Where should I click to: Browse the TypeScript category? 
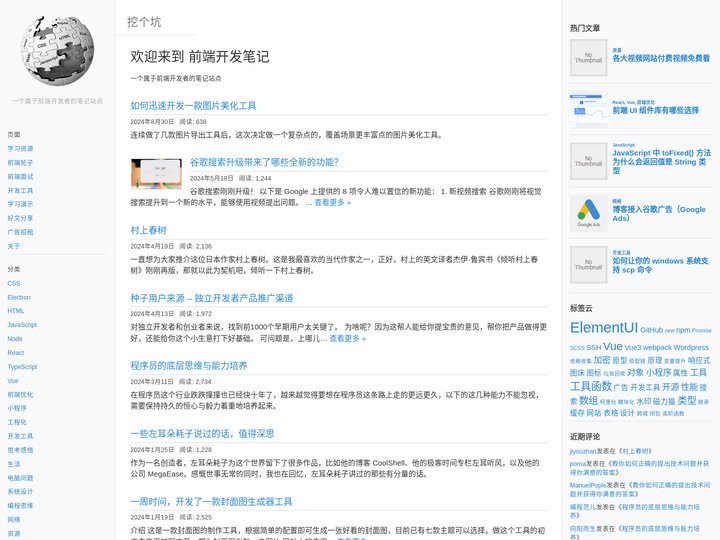pyautogui.click(x=22, y=366)
